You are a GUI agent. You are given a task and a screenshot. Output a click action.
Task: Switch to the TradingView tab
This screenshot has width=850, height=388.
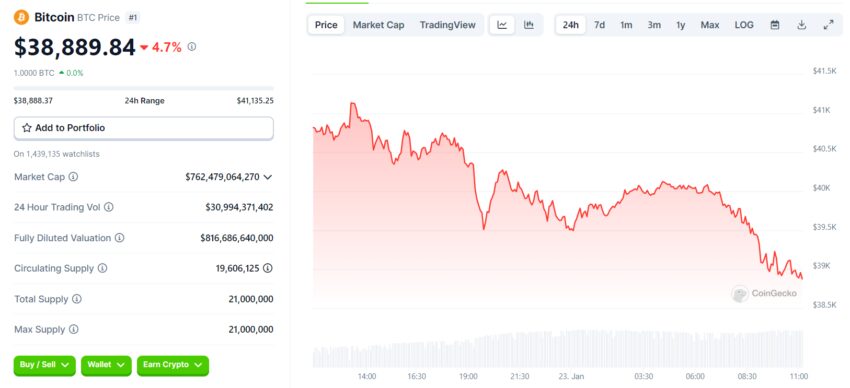point(447,25)
